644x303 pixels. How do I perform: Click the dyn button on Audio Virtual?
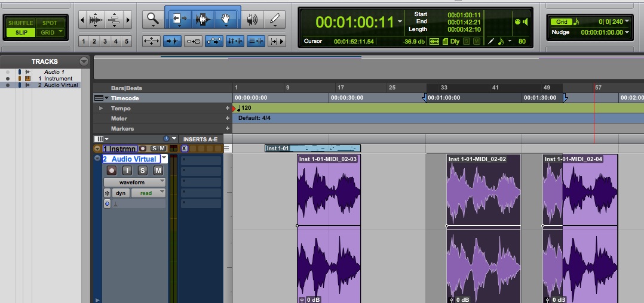(x=121, y=193)
